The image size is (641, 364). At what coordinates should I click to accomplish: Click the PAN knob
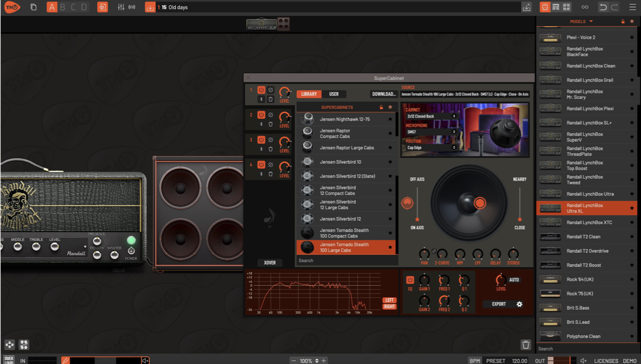(424, 254)
